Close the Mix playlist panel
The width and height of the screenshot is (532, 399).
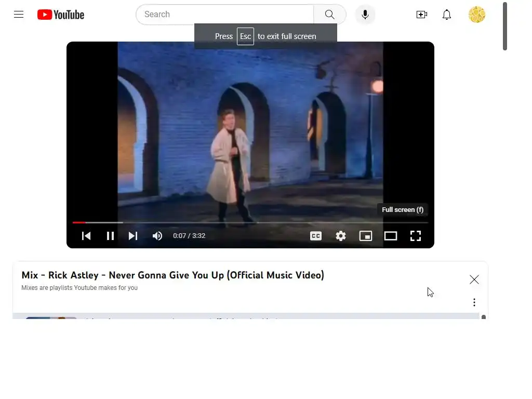[474, 279]
